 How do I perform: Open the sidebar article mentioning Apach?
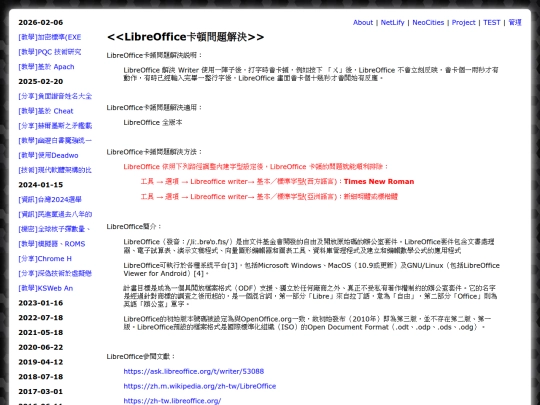click(46, 67)
